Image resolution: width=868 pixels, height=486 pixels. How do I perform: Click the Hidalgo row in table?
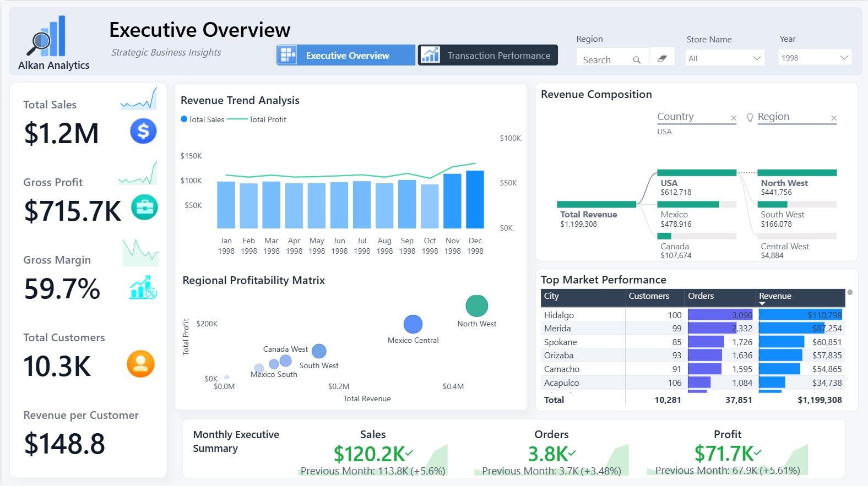[x=693, y=315]
